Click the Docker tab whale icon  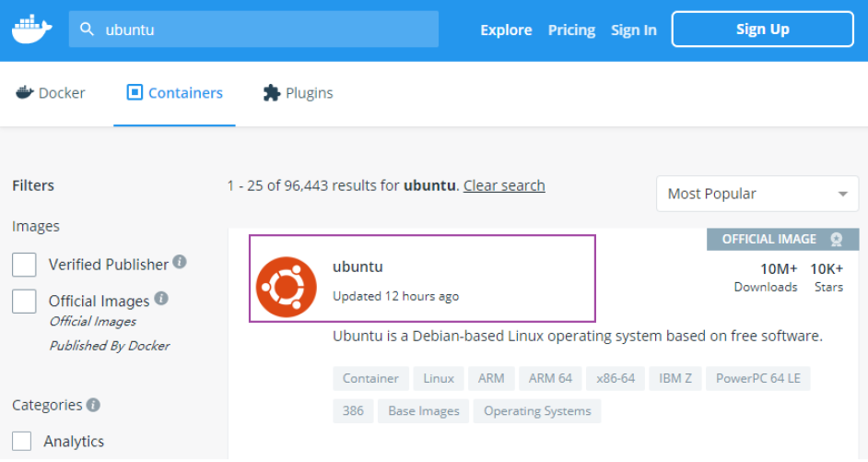coord(24,92)
